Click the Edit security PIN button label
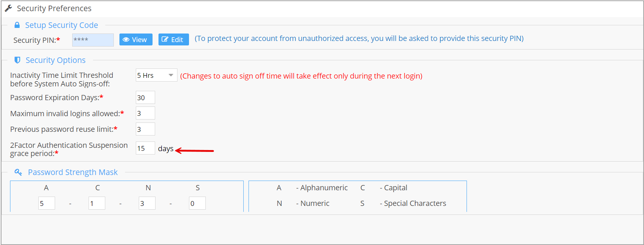This screenshot has height=245, width=644. [177, 39]
